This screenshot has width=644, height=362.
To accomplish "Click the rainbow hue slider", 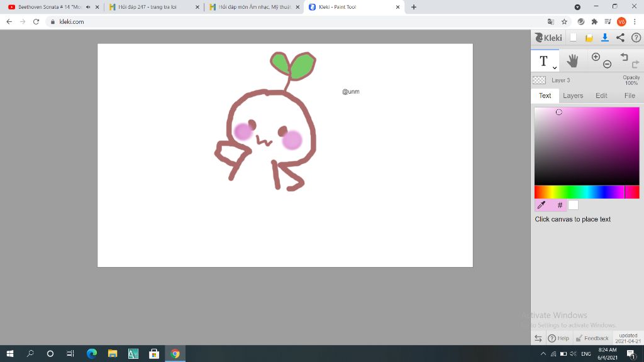I will [579, 192].
